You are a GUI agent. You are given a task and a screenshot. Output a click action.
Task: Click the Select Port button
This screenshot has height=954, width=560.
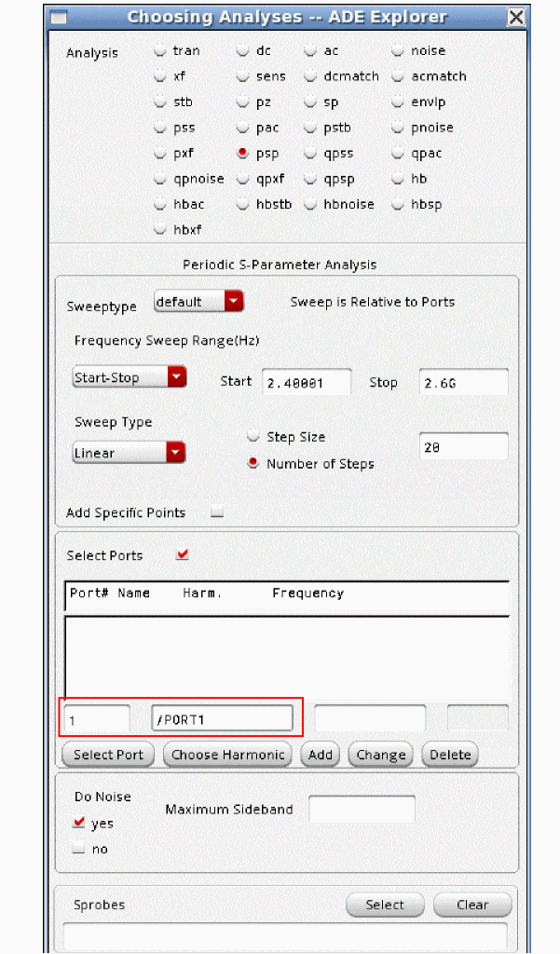[108, 755]
